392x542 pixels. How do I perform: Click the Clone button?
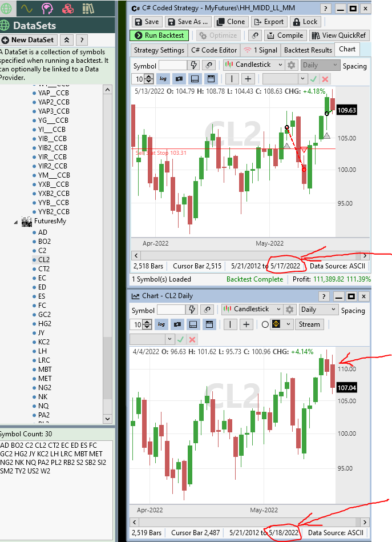(231, 22)
